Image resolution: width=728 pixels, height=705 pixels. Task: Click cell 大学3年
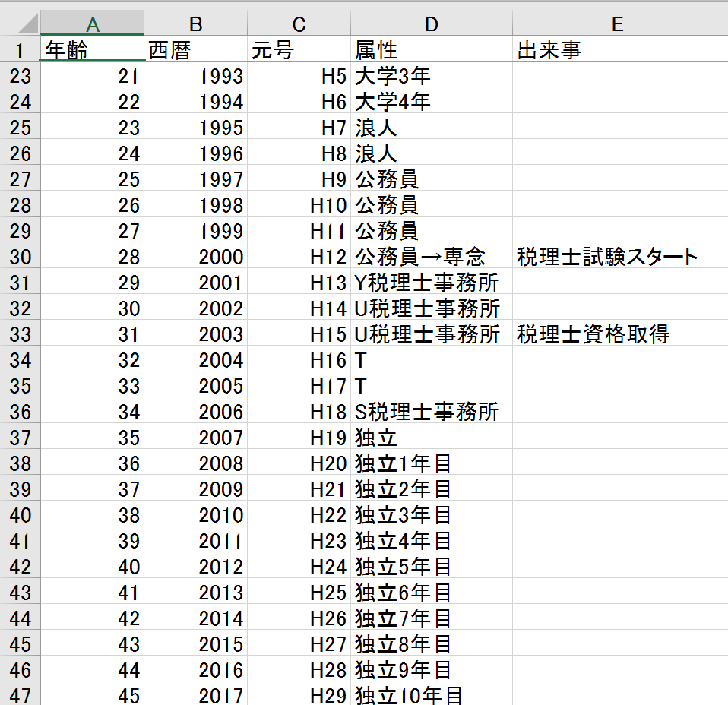[432, 75]
